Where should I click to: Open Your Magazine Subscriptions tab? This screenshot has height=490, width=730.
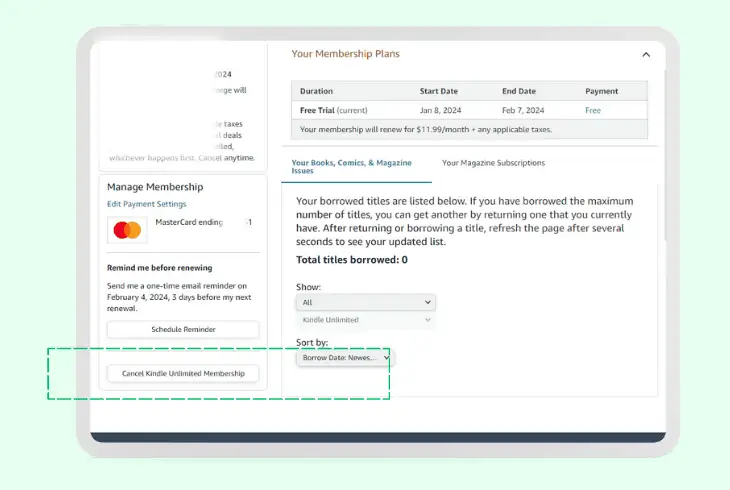tap(493, 163)
